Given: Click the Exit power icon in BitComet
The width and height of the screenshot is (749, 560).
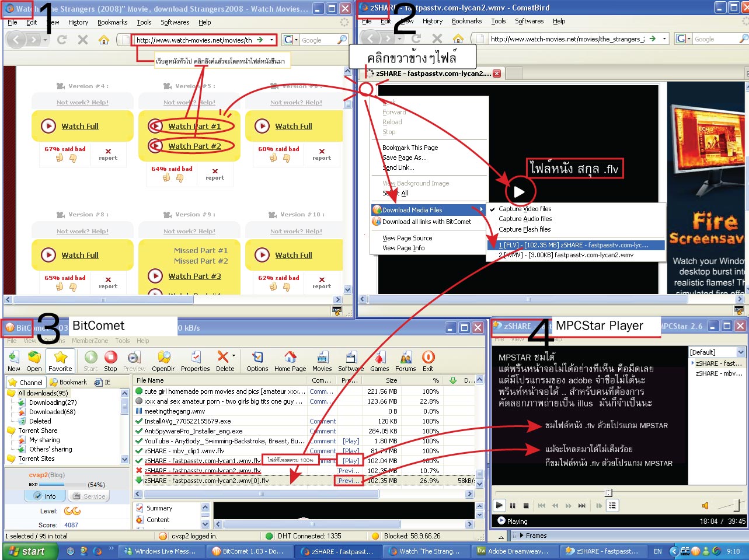Looking at the screenshot, I should 429,357.
